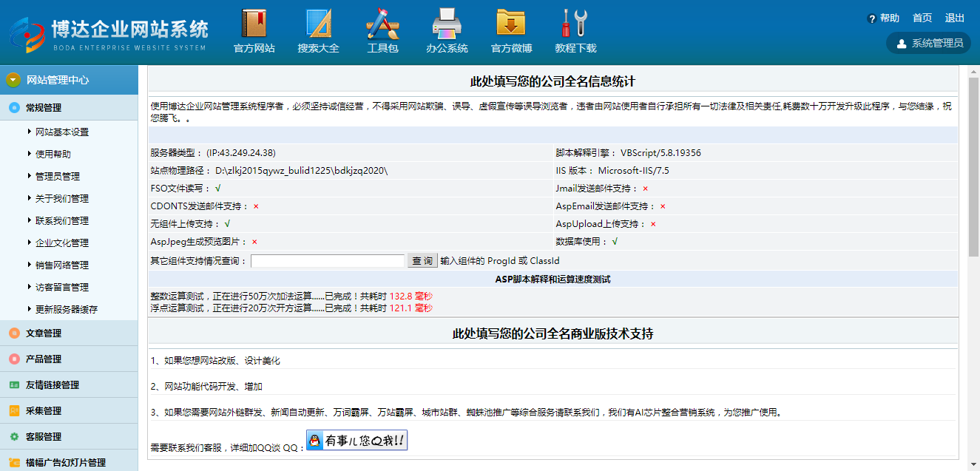The image size is (980, 471).
Task: Click 更新服务器缓存 in the sidebar
Action: click(x=67, y=310)
